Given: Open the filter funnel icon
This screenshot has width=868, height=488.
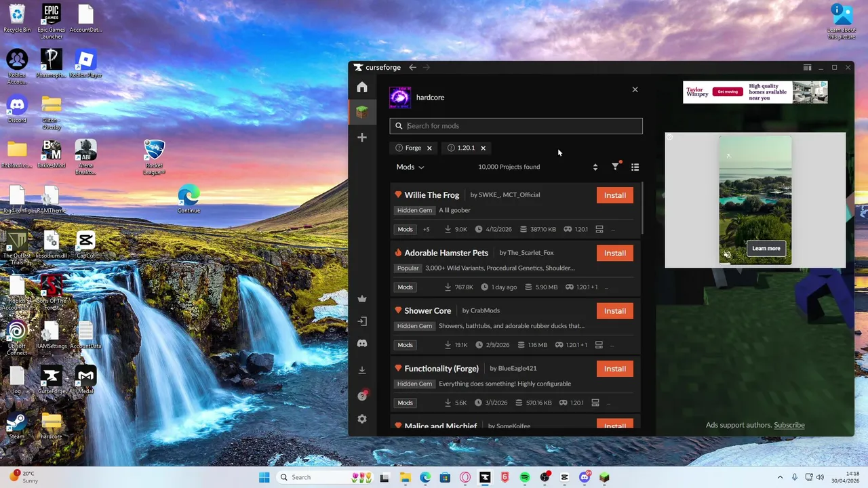Looking at the screenshot, I should pos(616,167).
